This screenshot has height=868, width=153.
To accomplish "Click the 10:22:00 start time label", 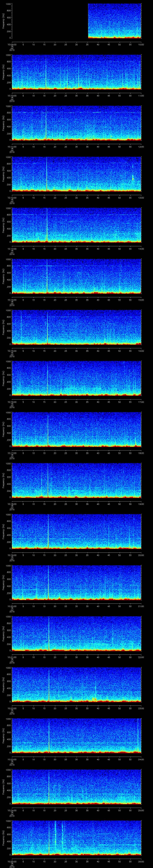I will pyautogui.click(x=12, y=708).
